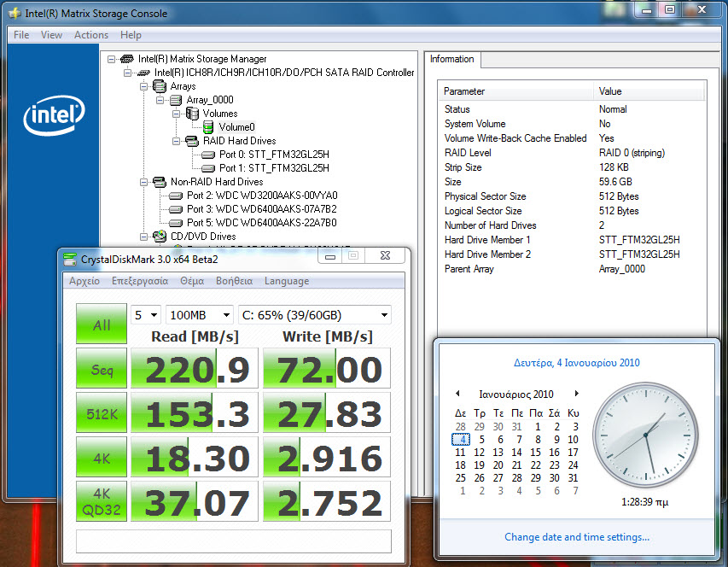Collapse the CD/DVD Drives node

click(144, 237)
